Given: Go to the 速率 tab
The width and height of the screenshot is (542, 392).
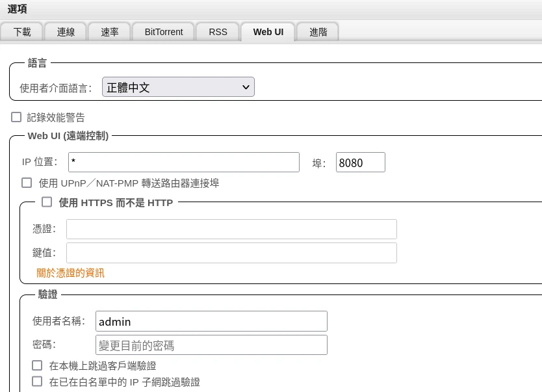Looking at the screenshot, I should pos(110,32).
